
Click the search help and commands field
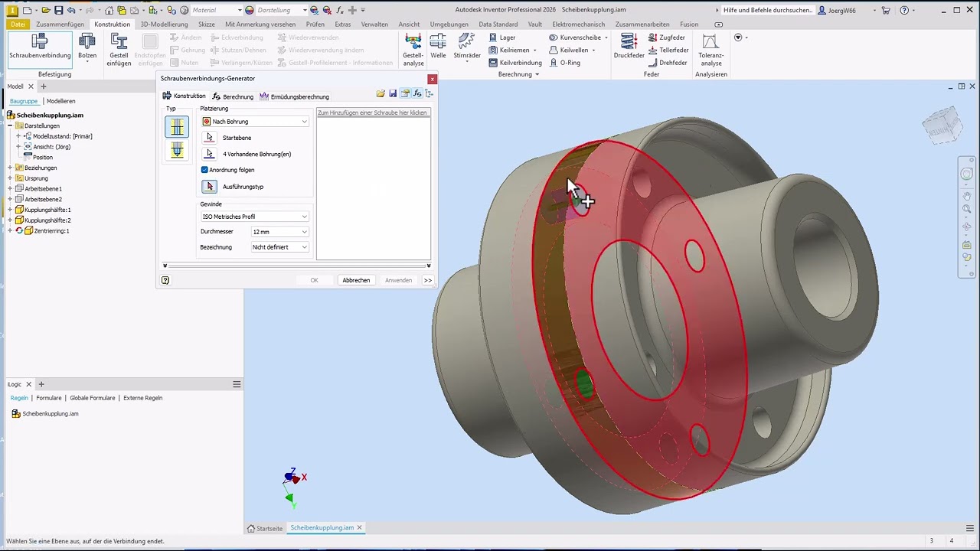coord(768,10)
